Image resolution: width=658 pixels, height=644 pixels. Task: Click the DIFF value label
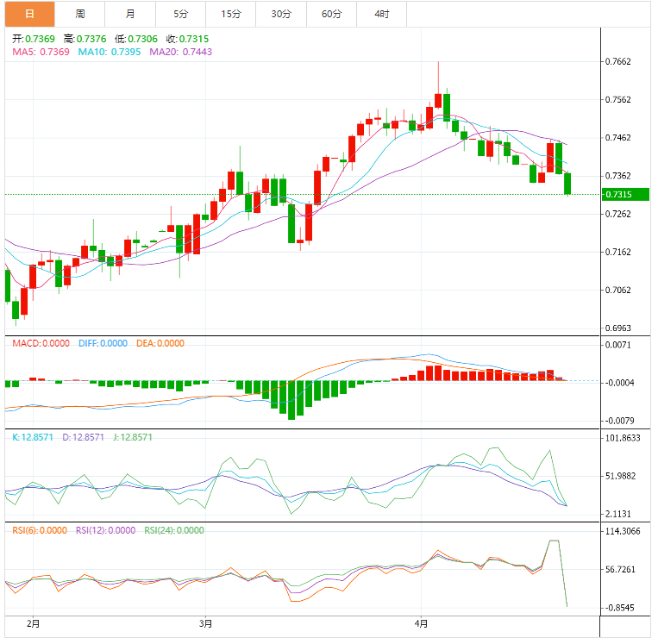103,343
